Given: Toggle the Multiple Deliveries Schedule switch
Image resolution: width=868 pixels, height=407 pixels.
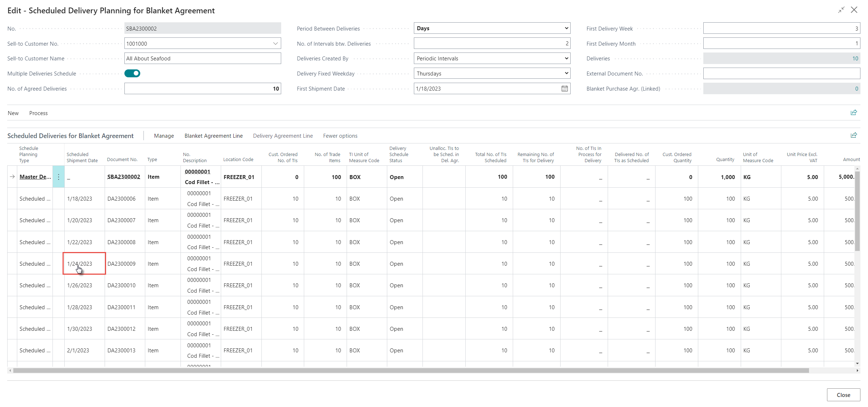Looking at the screenshot, I should 132,73.
